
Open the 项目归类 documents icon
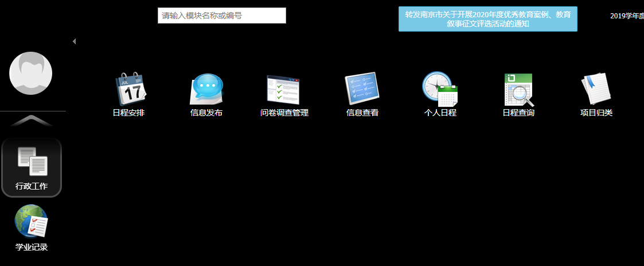coord(596,89)
